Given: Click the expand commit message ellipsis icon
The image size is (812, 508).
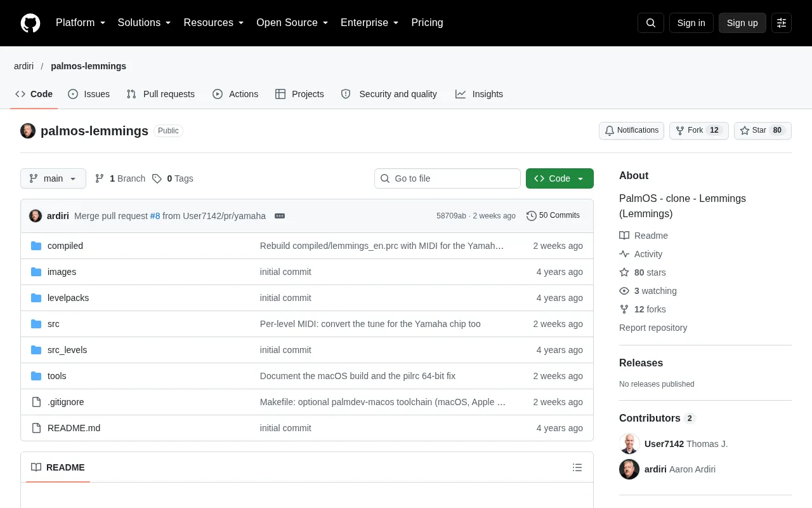Looking at the screenshot, I should pos(280,216).
